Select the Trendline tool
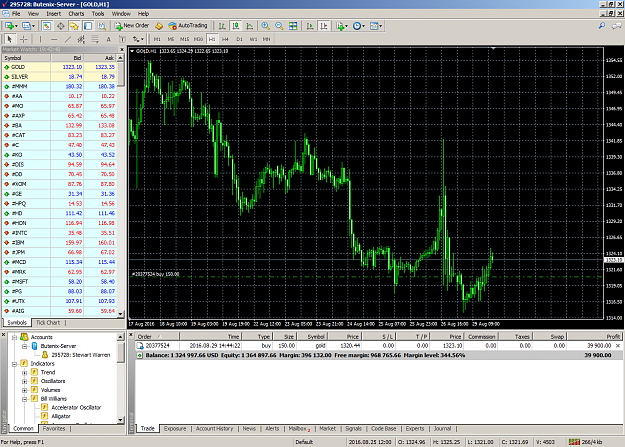Viewport: 625px width, 447px height. point(68,39)
